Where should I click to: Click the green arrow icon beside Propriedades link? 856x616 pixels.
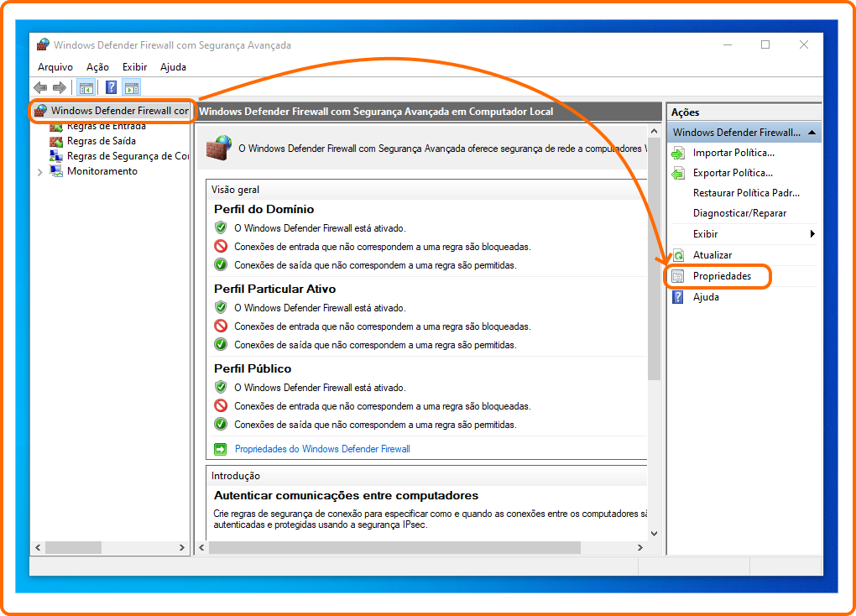220,449
